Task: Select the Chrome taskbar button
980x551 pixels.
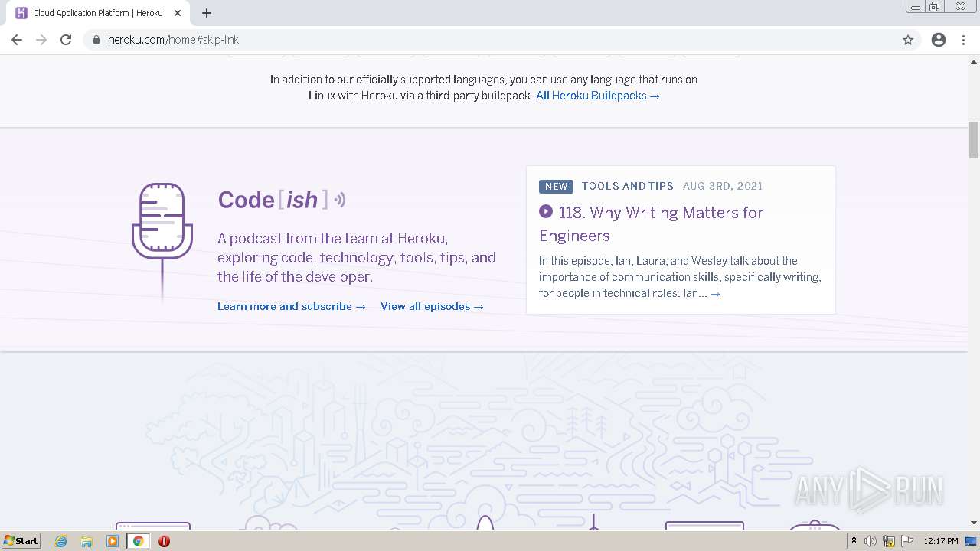Action: [139, 541]
